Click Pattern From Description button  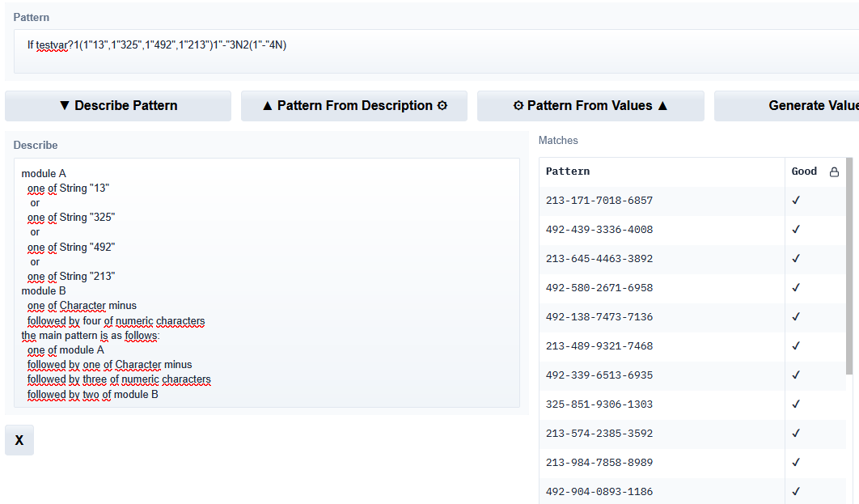pyautogui.click(x=354, y=106)
